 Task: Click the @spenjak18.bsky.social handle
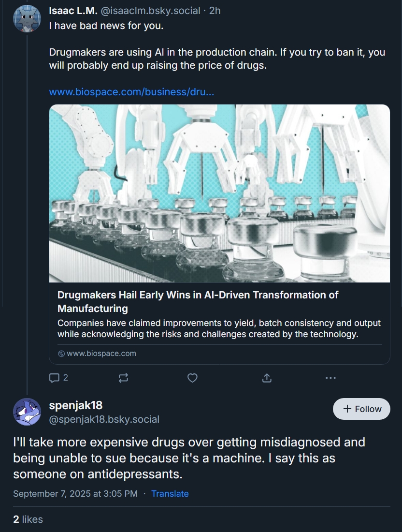[x=104, y=419]
